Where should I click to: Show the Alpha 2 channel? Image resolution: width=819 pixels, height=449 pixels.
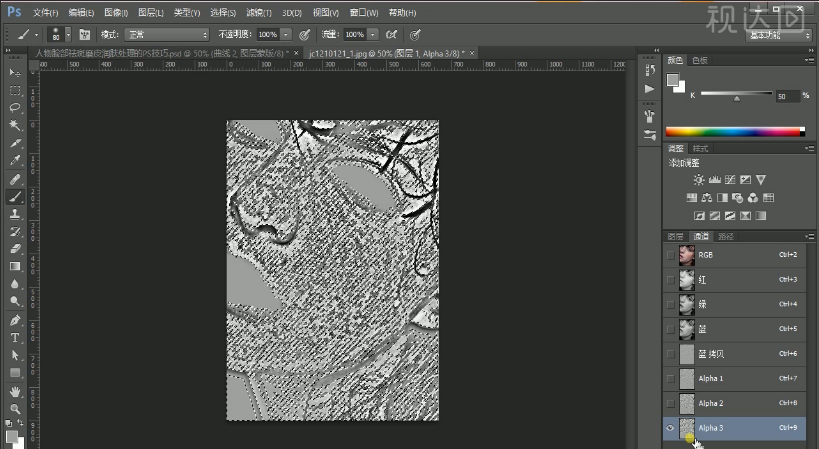(x=671, y=404)
